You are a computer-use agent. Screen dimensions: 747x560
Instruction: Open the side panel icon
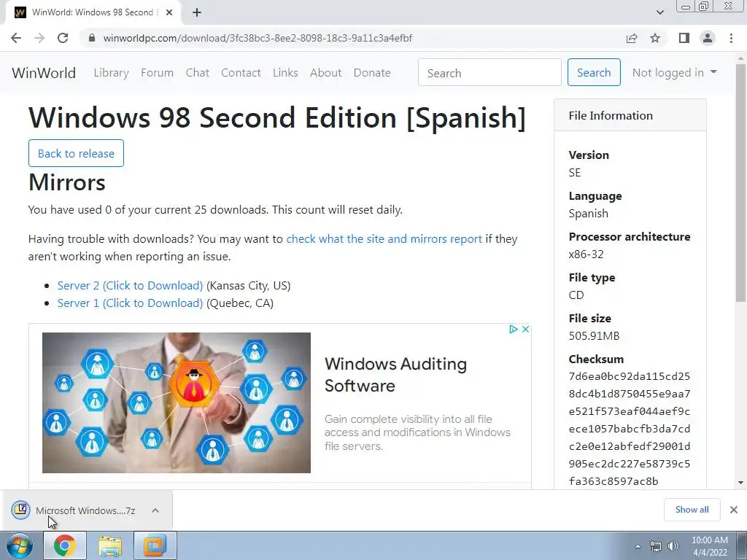click(684, 38)
